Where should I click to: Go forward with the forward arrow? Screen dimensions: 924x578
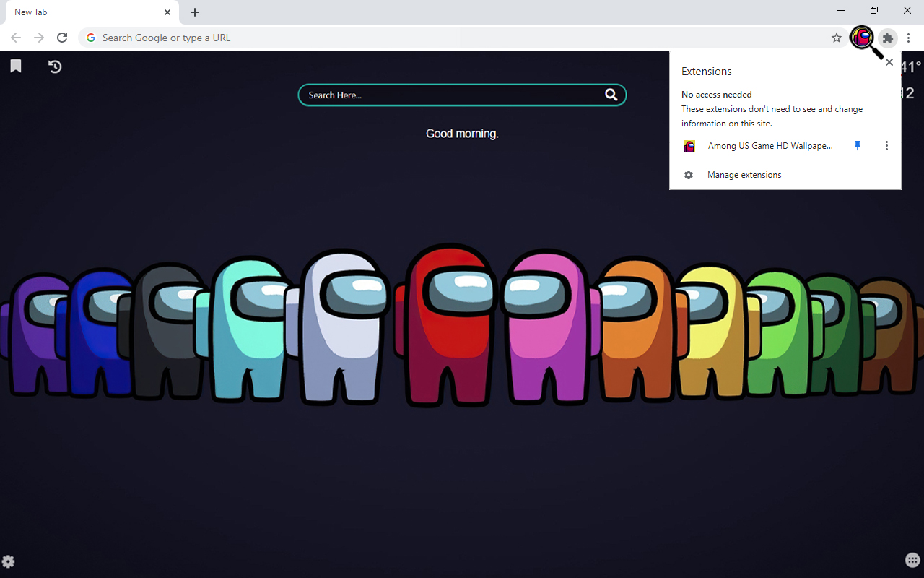click(39, 38)
